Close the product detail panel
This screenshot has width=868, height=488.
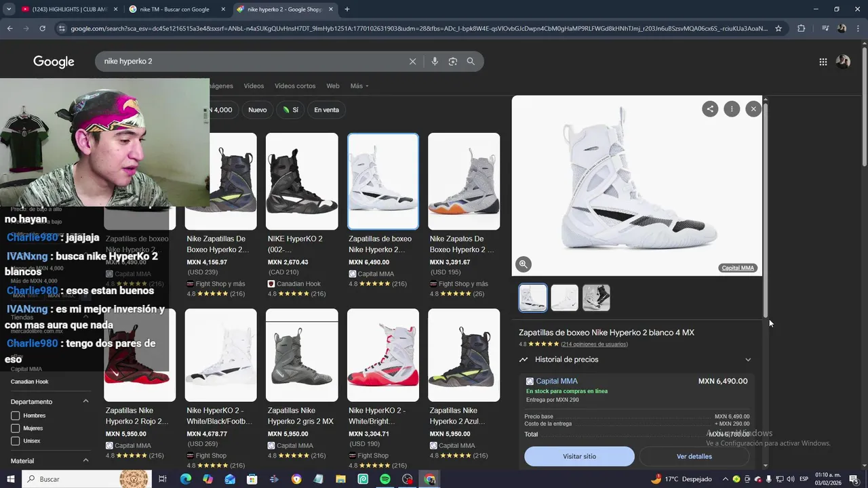[753, 108]
